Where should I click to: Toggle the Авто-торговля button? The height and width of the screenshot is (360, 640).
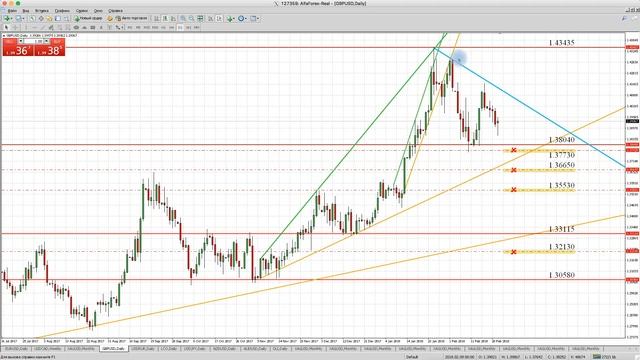(131, 18)
